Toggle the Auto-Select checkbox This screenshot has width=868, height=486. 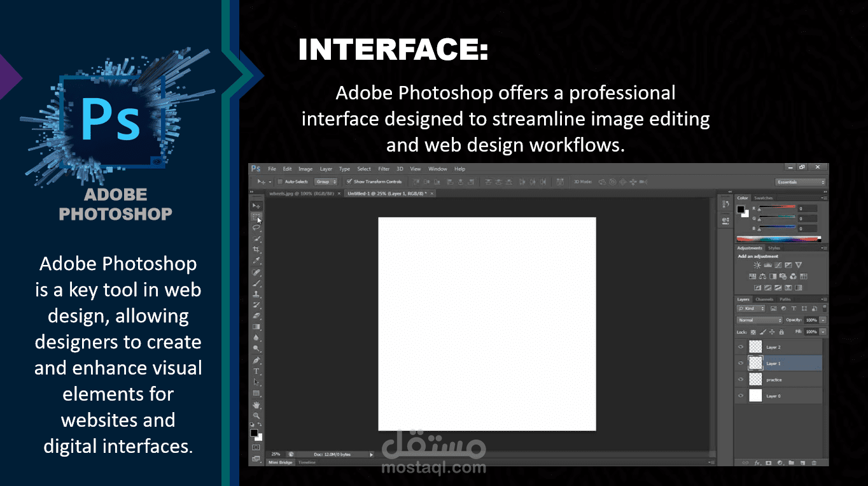[279, 182]
